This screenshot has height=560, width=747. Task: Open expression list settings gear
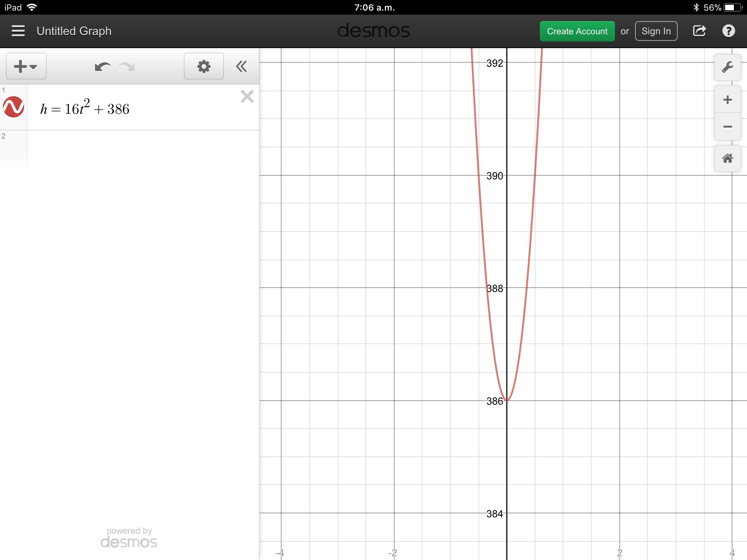(x=204, y=66)
